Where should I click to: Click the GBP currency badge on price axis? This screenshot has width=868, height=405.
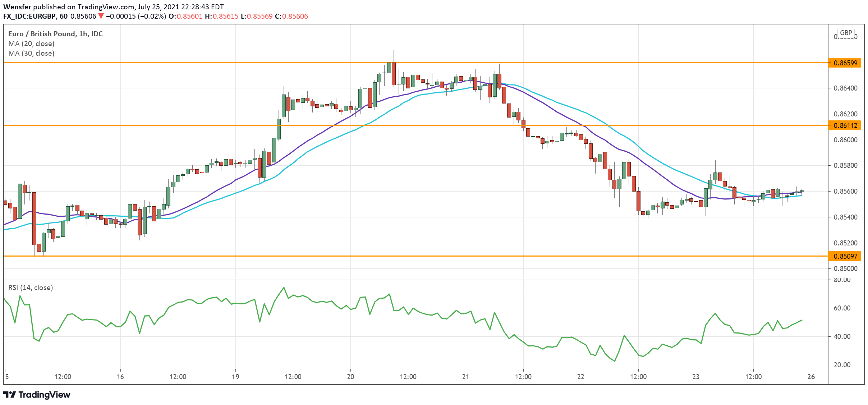point(846,33)
